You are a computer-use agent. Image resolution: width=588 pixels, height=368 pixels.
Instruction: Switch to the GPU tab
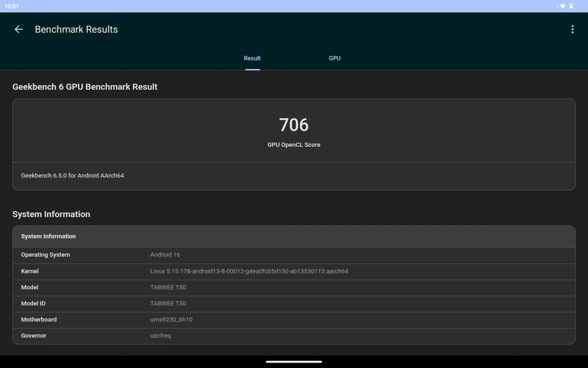tap(335, 58)
